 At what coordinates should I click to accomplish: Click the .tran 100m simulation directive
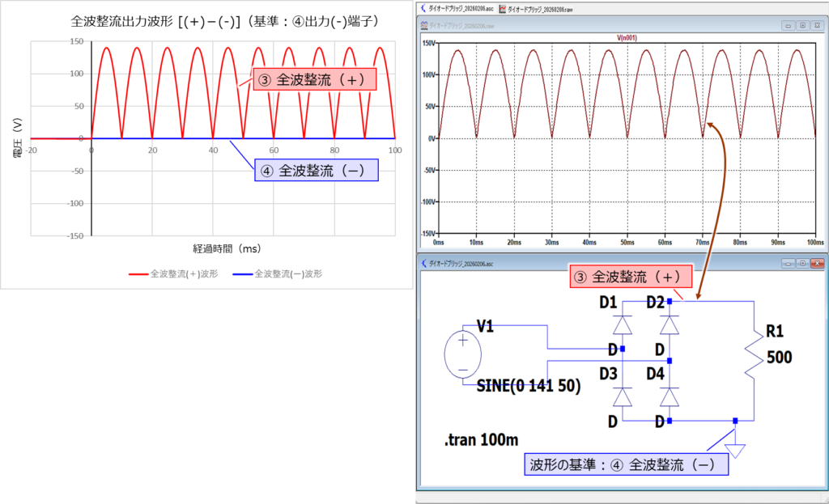[482, 441]
